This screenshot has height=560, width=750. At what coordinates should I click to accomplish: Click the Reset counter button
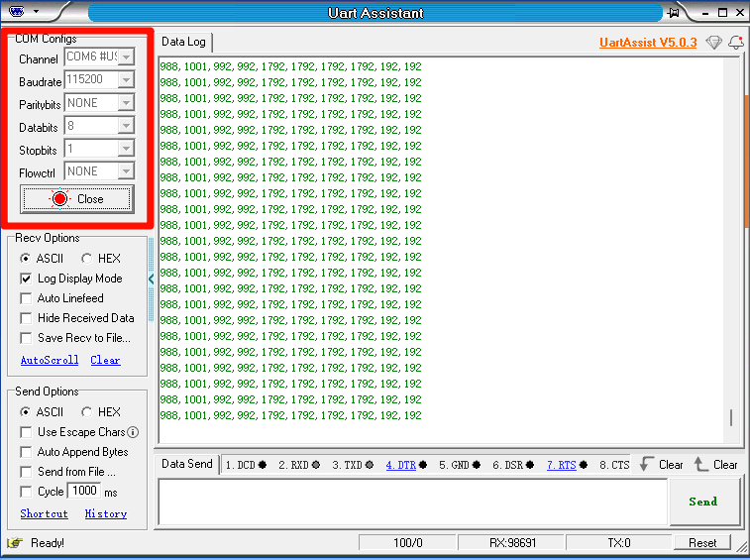click(x=702, y=543)
